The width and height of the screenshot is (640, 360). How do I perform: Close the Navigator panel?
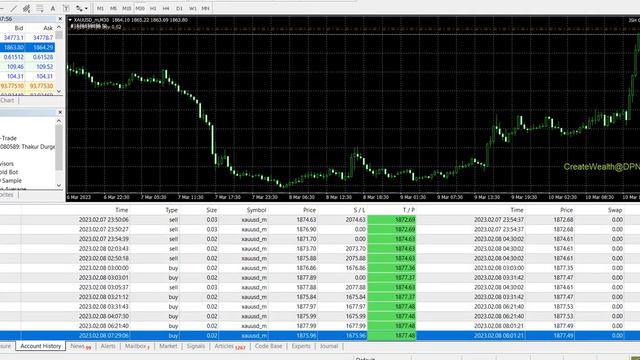[x=60, y=112]
